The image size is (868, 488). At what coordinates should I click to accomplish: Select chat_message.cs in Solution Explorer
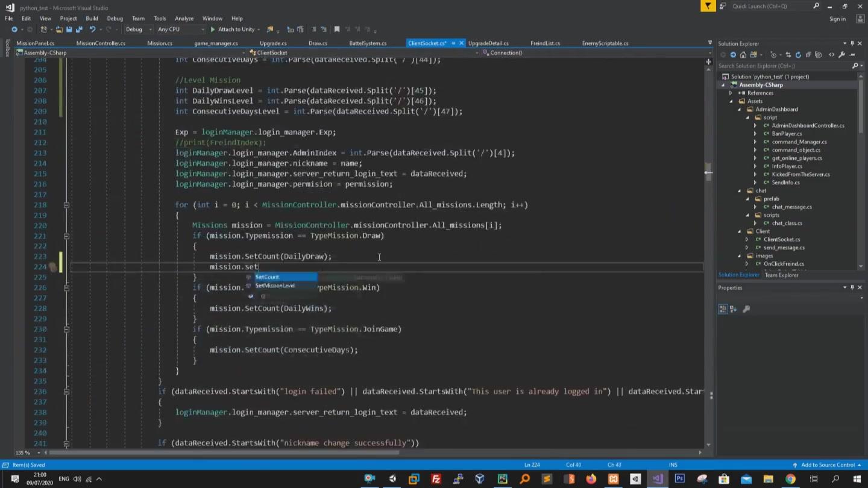tap(791, 207)
